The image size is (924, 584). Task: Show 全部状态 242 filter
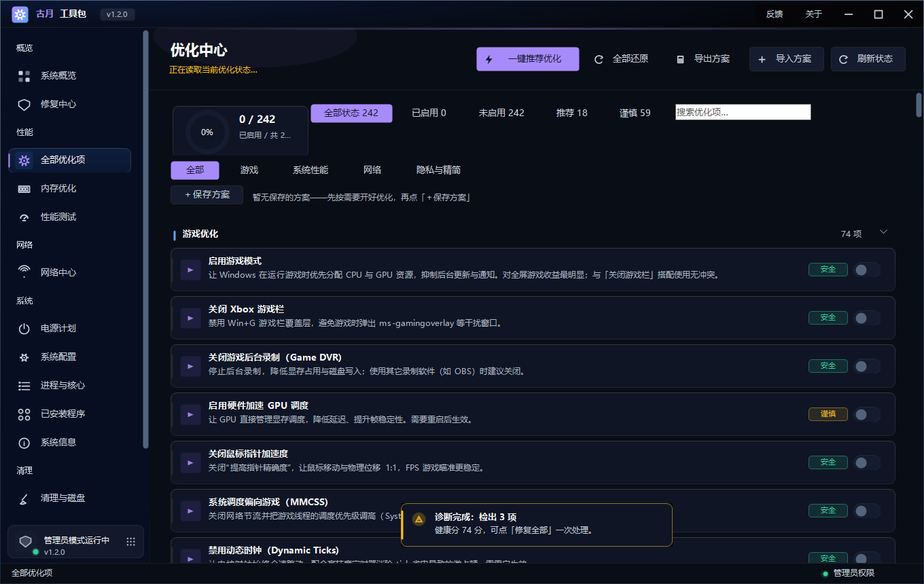point(351,113)
